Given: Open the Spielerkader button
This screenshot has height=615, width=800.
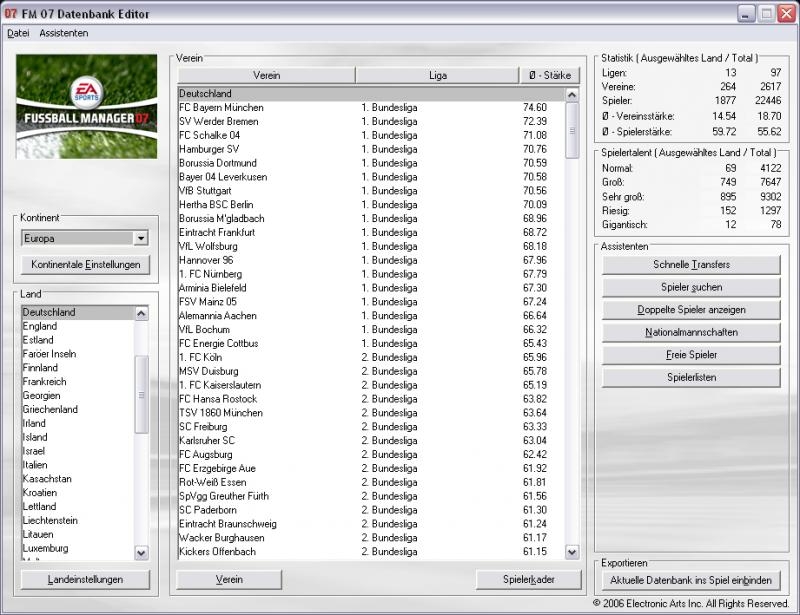Looking at the screenshot, I should [x=528, y=580].
